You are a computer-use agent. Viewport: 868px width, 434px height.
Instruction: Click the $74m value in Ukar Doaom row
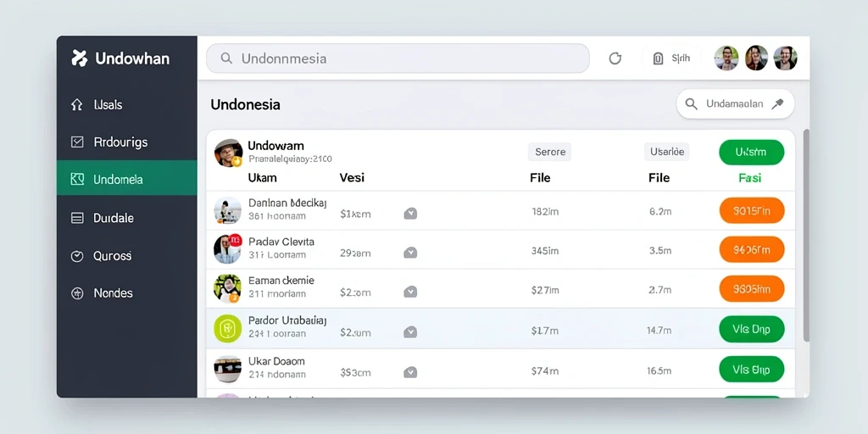coord(545,371)
